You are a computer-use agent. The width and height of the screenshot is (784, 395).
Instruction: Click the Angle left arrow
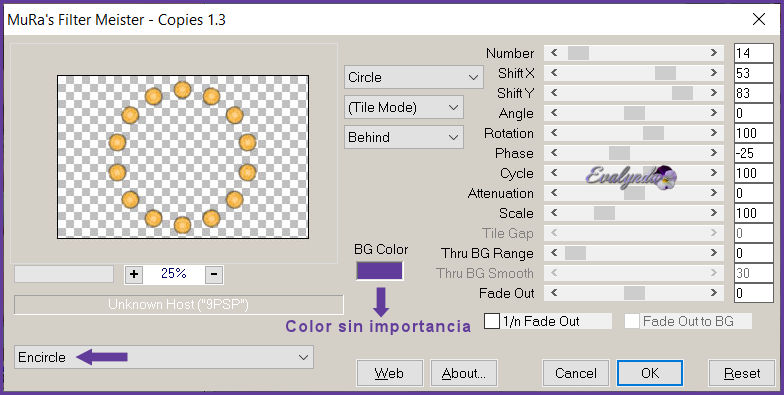point(554,113)
